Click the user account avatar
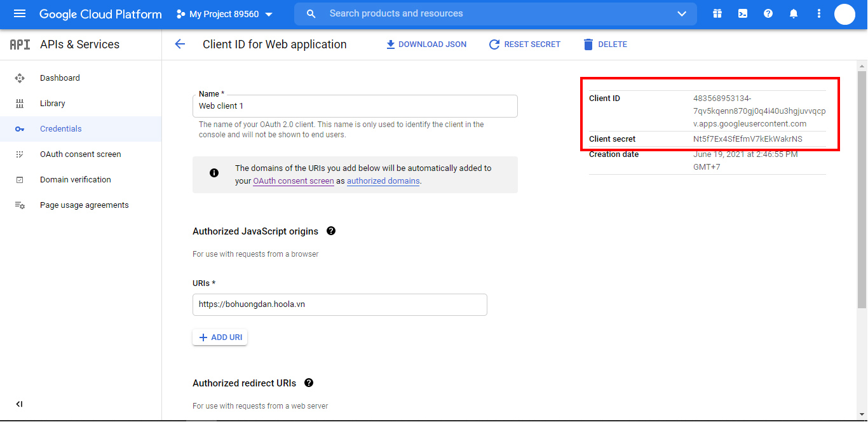 [844, 14]
